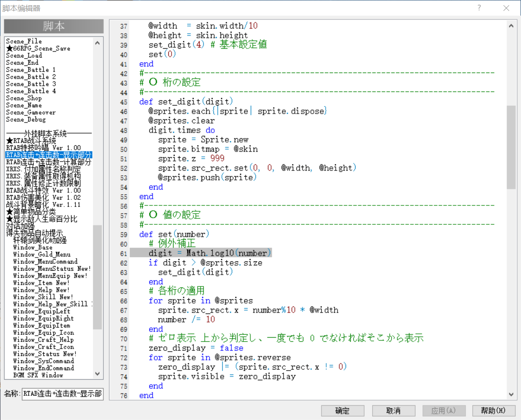This screenshot has width=521, height=420.
Task: Select Scene_Battle 2 script
Action: pos(30,77)
